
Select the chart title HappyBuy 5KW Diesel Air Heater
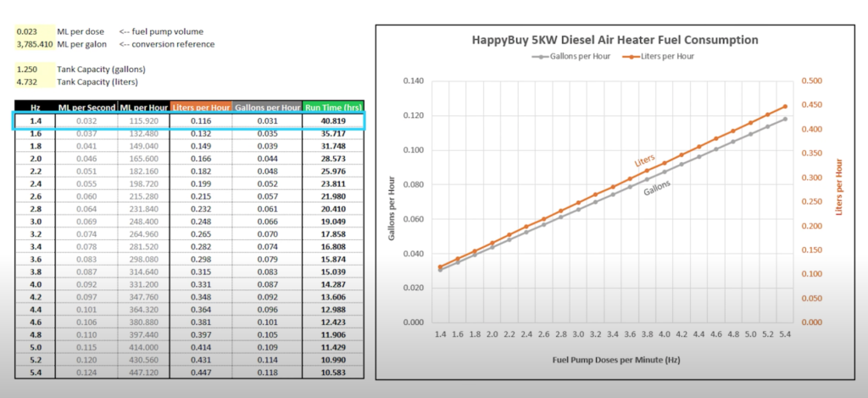click(x=615, y=40)
